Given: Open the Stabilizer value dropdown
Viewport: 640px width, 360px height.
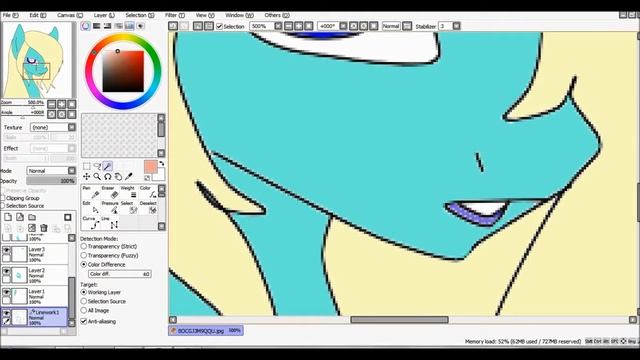Looking at the screenshot, I should tap(456, 26).
